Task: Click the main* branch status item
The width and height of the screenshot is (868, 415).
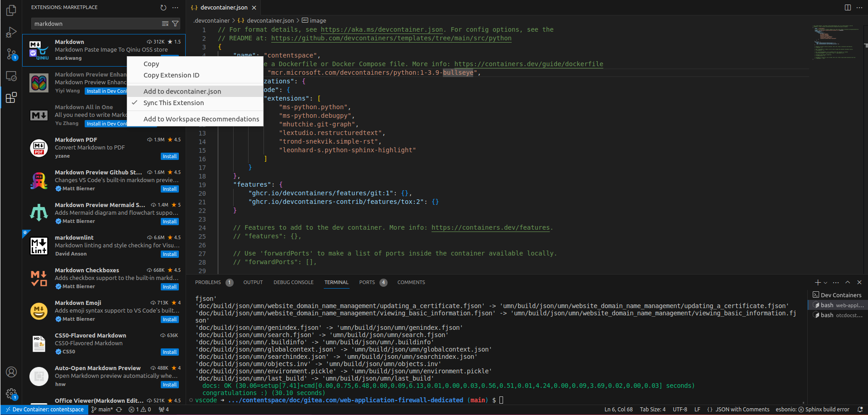Action: pyautogui.click(x=102, y=410)
